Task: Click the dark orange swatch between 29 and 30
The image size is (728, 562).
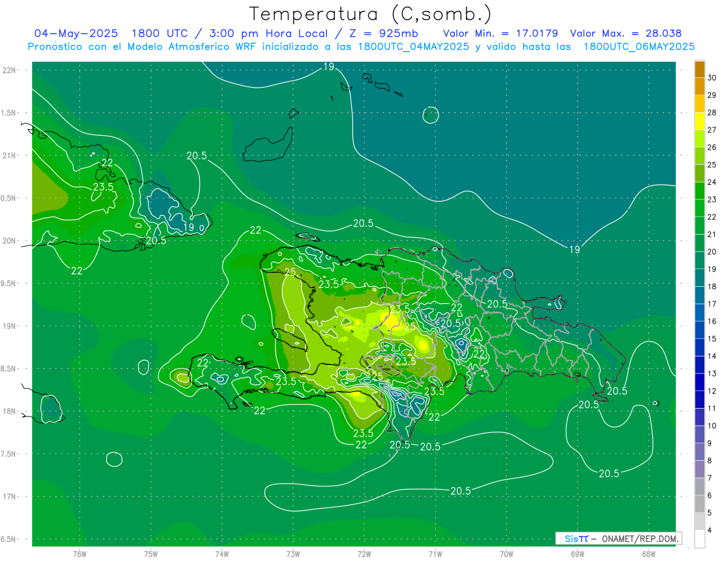Action: (699, 87)
